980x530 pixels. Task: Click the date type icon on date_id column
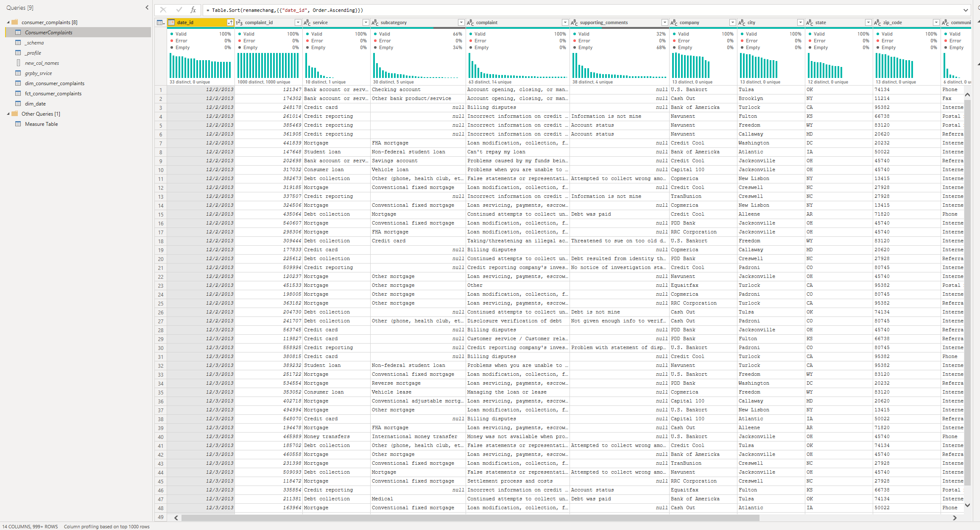click(x=172, y=22)
